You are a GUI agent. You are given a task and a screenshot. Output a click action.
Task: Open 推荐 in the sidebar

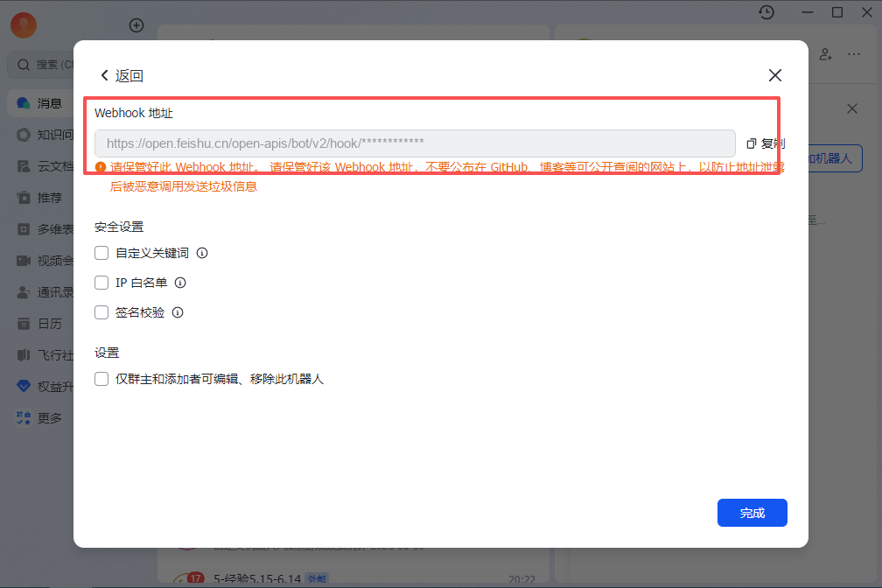click(40, 198)
